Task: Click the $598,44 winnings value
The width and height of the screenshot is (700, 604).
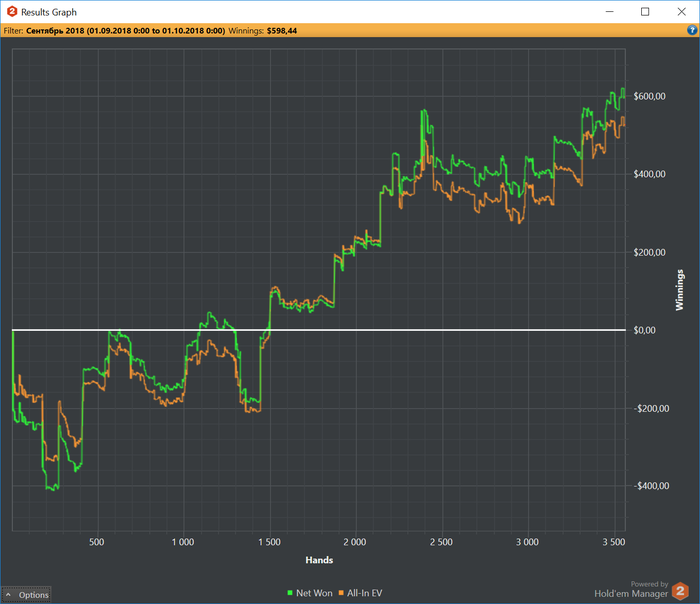Action: click(x=282, y=31)
